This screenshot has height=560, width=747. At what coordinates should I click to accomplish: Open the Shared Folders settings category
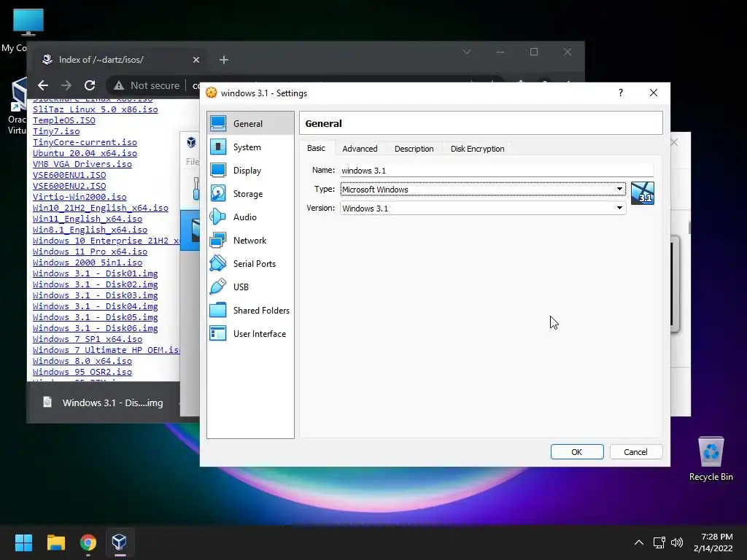(x=251, y=311)
